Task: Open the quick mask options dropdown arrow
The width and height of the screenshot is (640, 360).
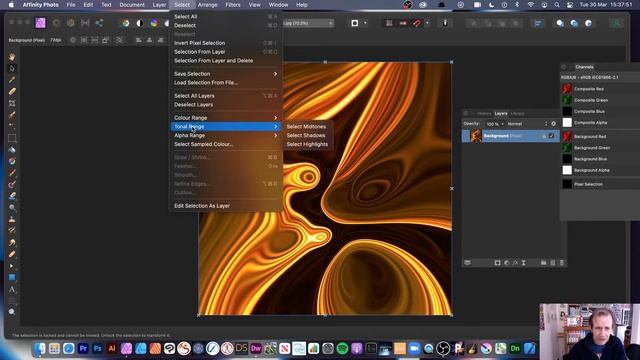Action: tap(365, 23)
